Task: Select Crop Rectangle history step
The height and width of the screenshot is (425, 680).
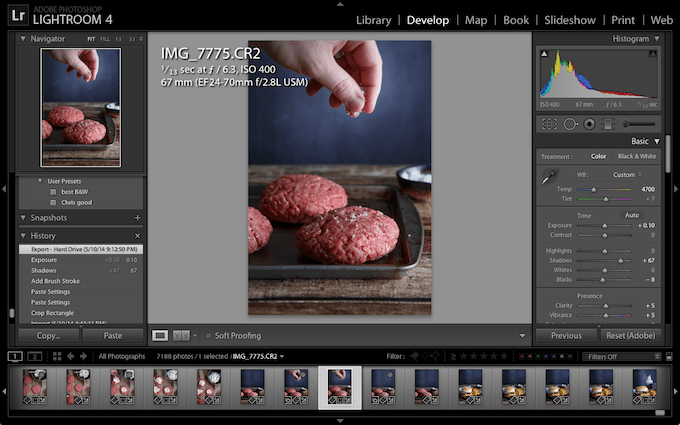Action: pos(81,313)
